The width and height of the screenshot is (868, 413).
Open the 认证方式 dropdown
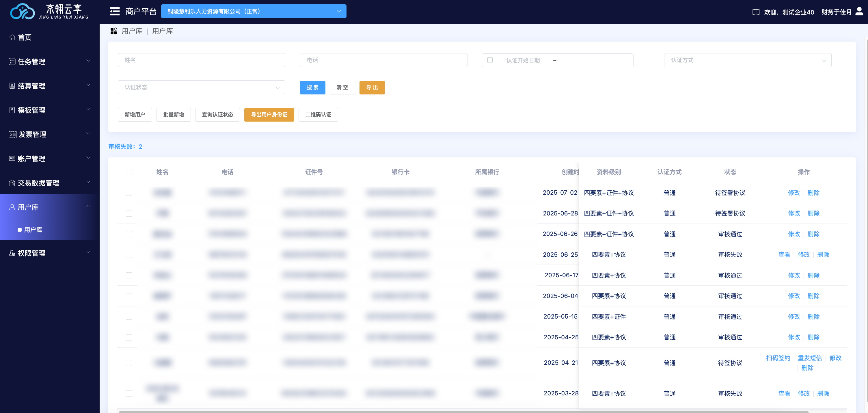(747, 60)
